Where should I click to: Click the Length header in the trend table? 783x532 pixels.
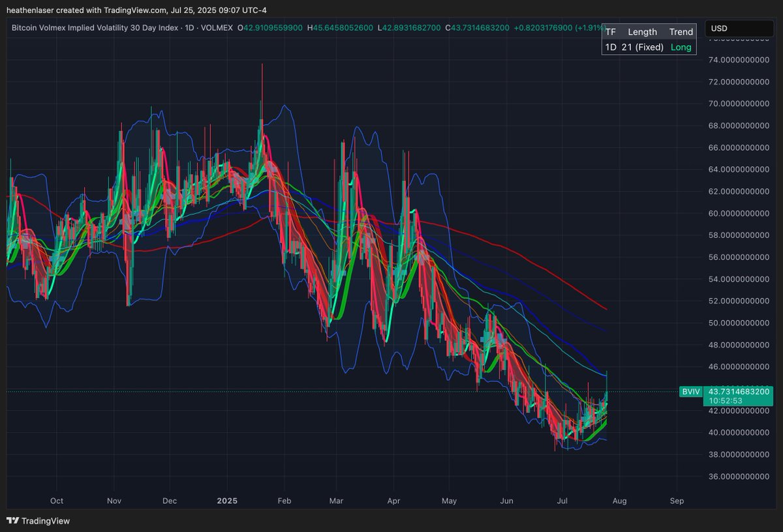(x=642, y=32)
